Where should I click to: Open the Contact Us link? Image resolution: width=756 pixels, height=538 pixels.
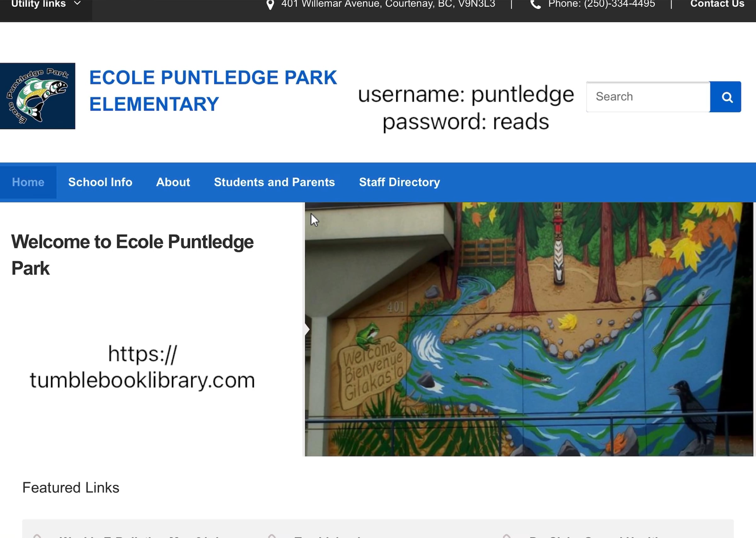tap(717, 4)
